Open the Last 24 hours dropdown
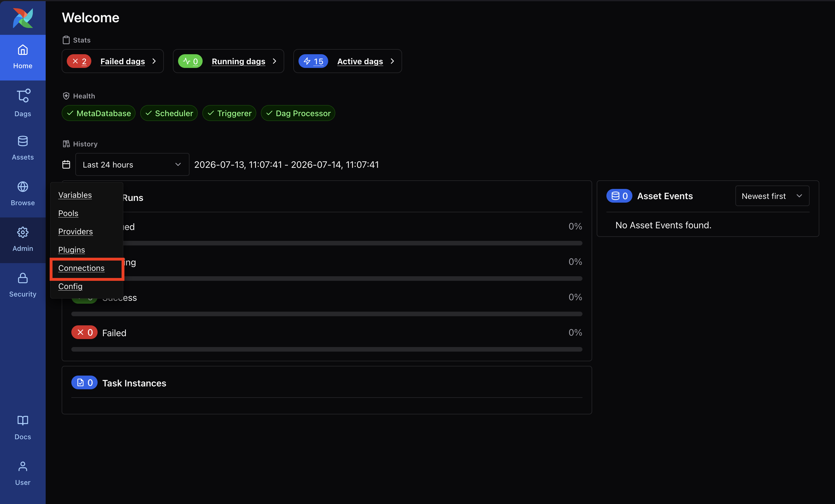 (x=132, y=164)
